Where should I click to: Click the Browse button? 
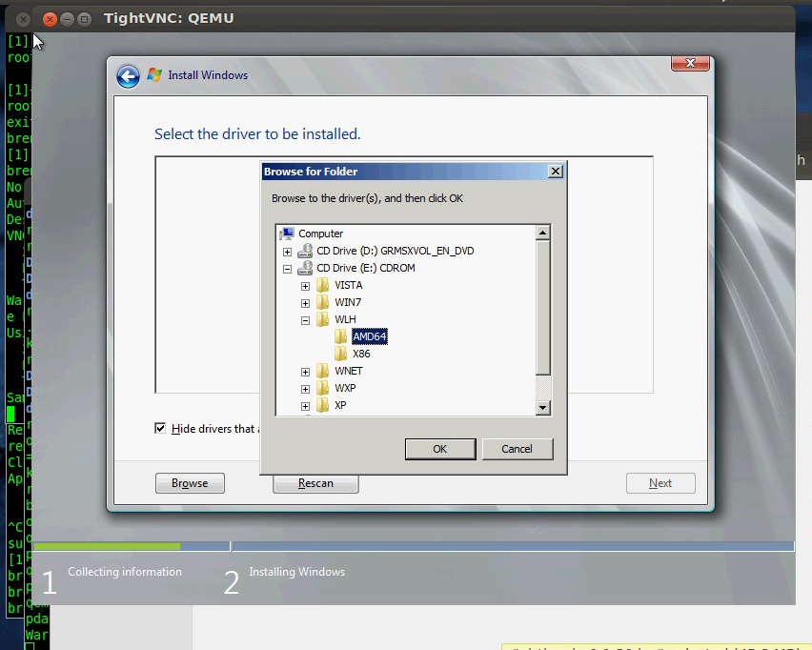[x=190, y=483]
